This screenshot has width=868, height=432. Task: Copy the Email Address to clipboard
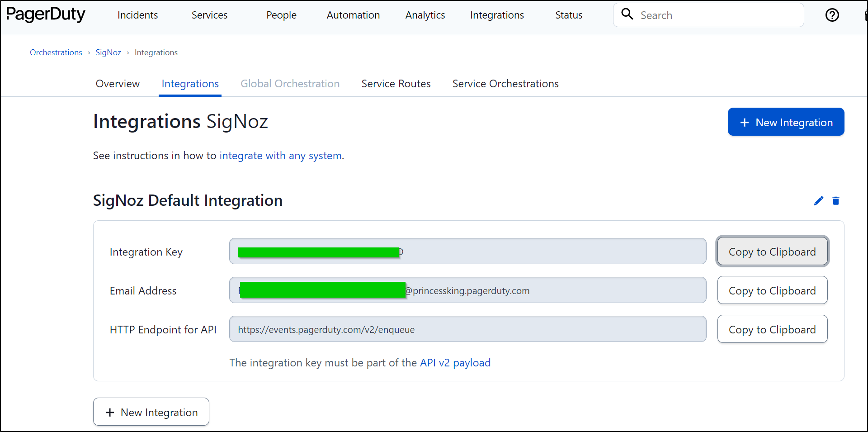pyautogui.click(x=772, y=290)
